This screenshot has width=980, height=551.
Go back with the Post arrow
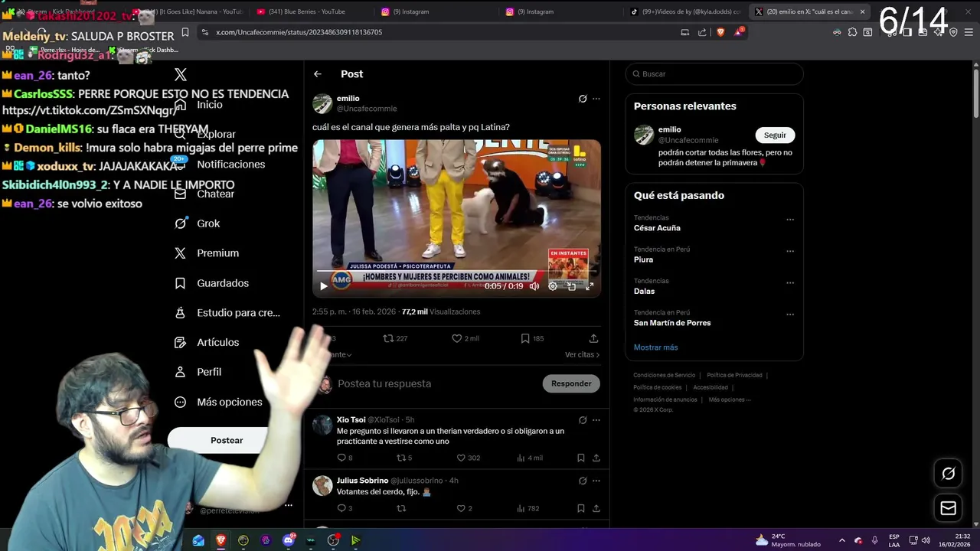[318, 74]
